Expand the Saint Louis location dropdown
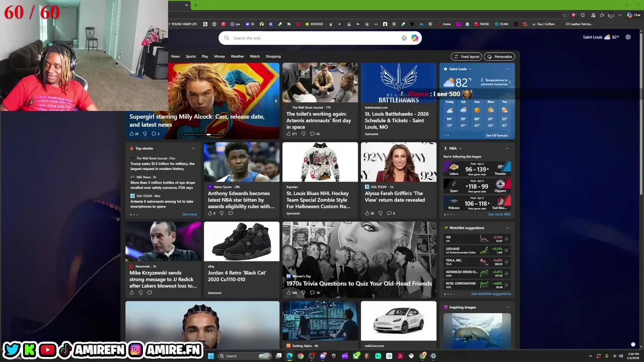The width and height of the screenshot is (644, 362). click(x=470, y=69)
